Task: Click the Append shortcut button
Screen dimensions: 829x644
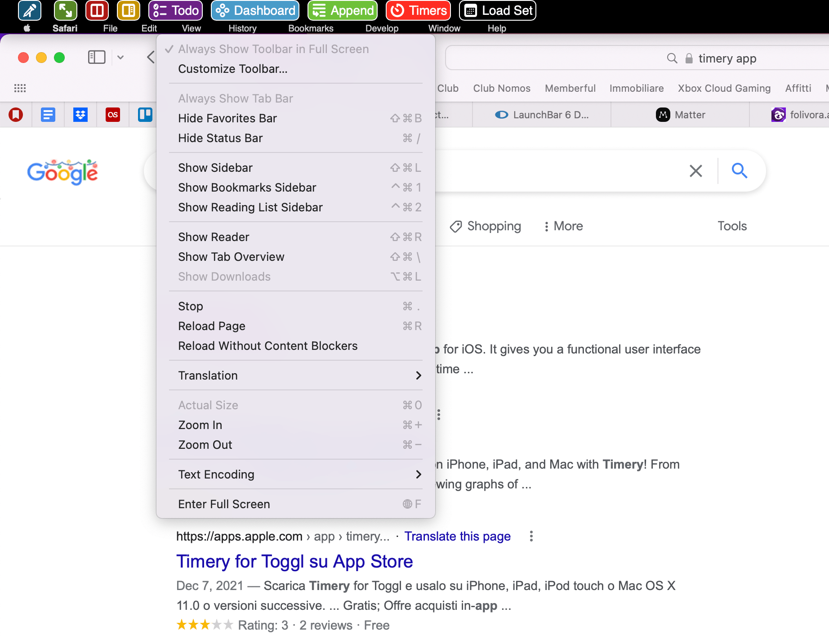Action: (343, 10)
